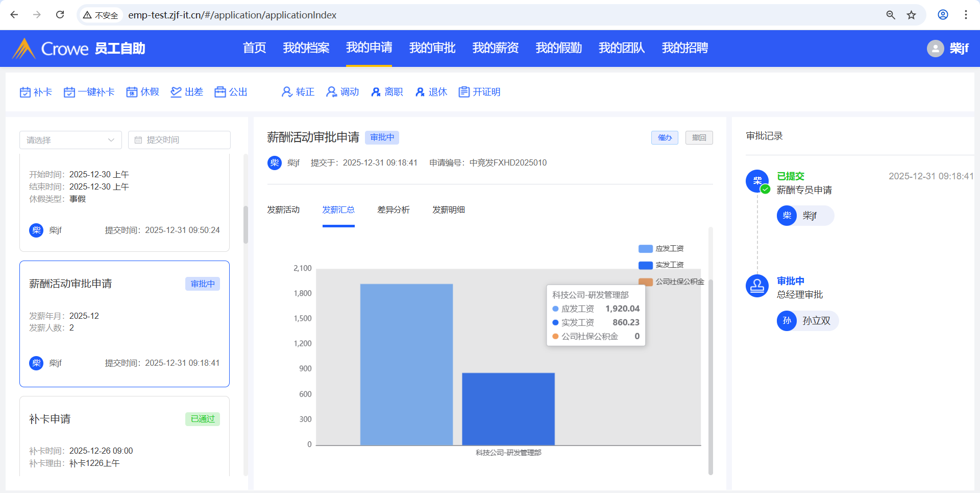Toggle 应发工资 legend series
Viewport: 980px width, 493px height.
point(645,249)
